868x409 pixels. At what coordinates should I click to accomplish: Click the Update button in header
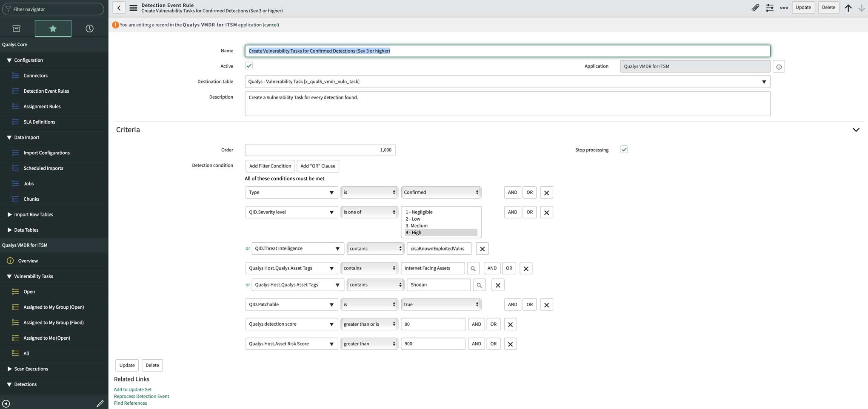point(803,8)
